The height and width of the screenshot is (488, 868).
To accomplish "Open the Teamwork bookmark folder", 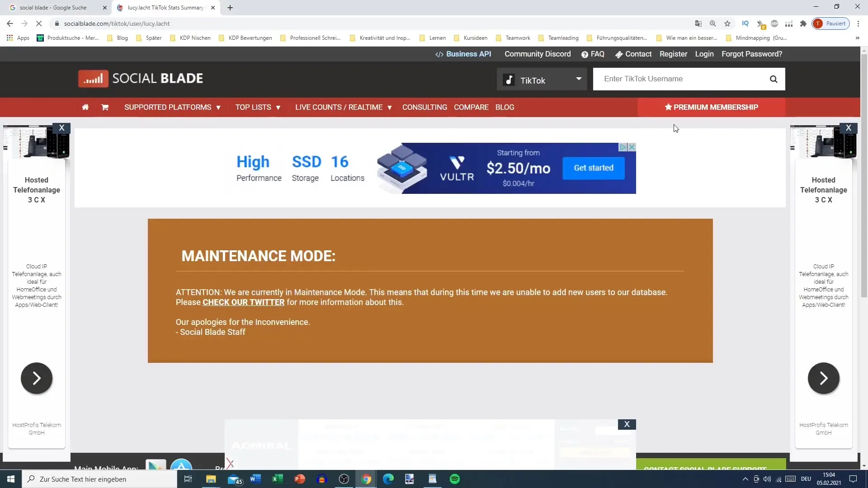I will [x=513, y=38].
